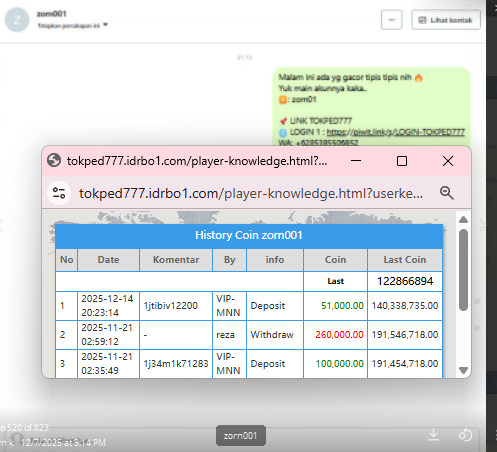The height and width of the screenshot is (452, 497).
Task: Click the scrollbar up arrow in popup
Action: pos(463,220)
